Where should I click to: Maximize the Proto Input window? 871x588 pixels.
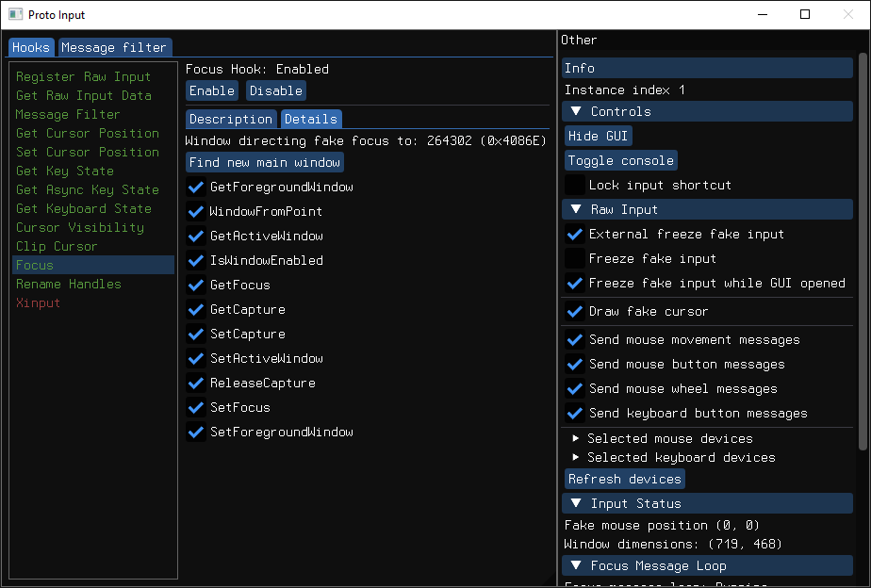coord(804,14)
